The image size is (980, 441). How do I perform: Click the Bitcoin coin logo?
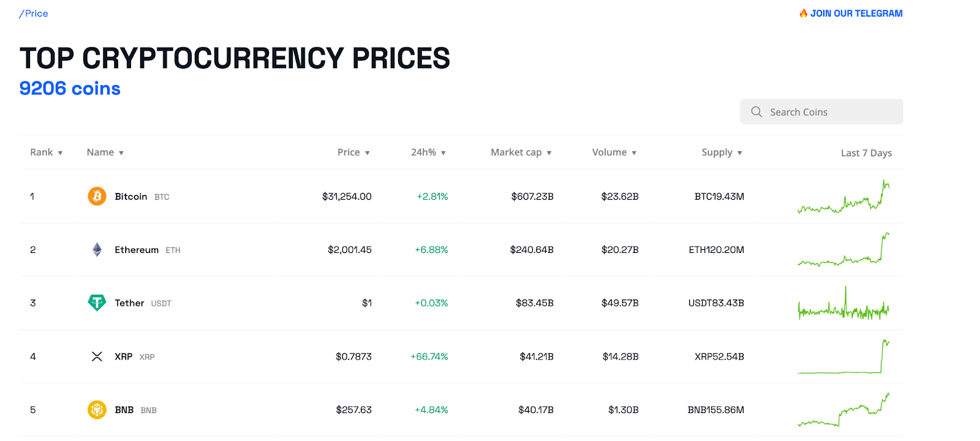[96, 196]
